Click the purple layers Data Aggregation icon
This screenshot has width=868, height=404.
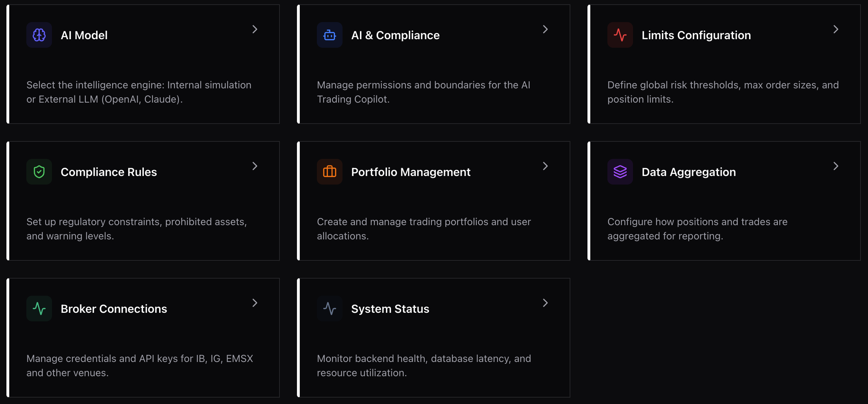[x=620, y=172]
